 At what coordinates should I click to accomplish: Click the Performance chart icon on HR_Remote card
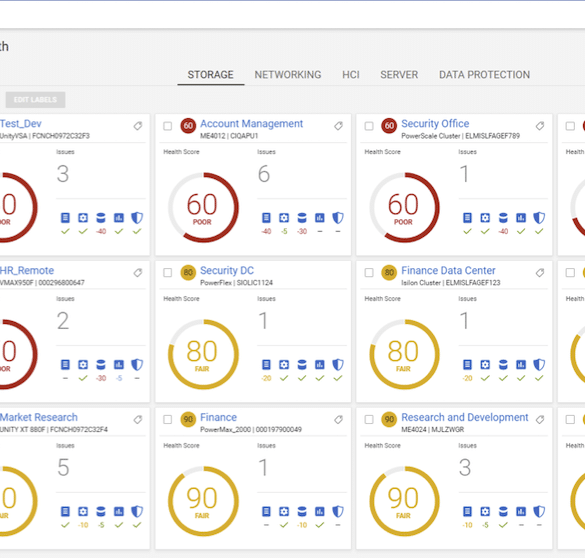pos(119,364)
